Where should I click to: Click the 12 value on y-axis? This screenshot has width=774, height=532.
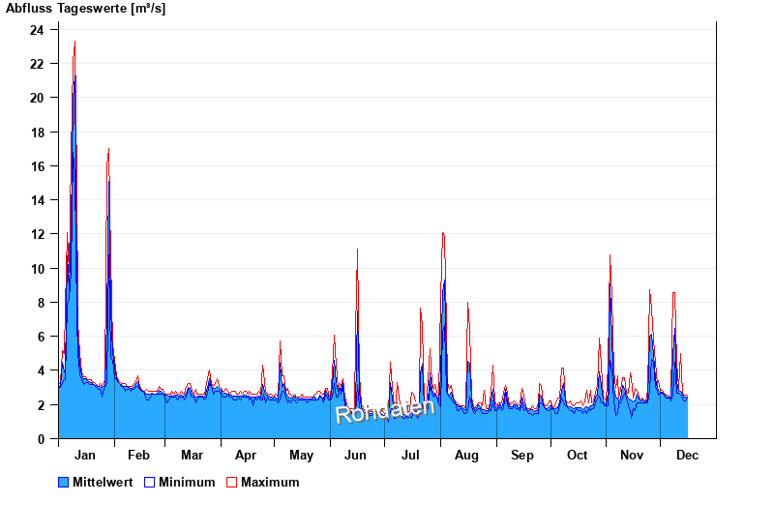coord(37,234)
